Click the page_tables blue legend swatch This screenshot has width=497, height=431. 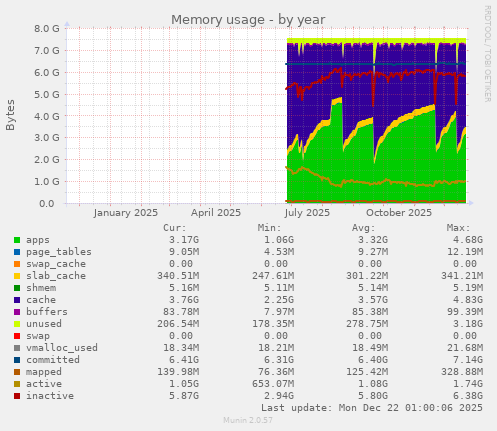17,252
